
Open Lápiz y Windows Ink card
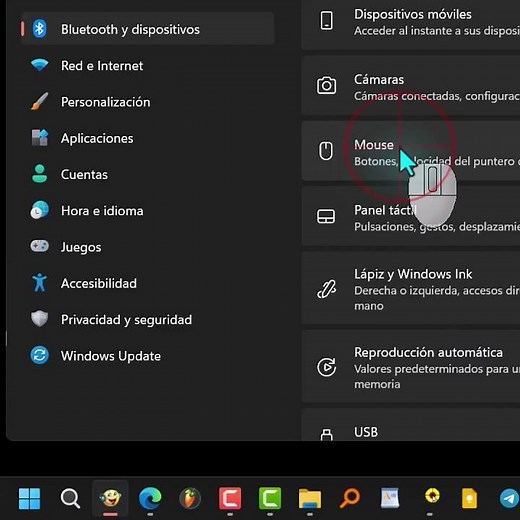click(x=411, y=288)
